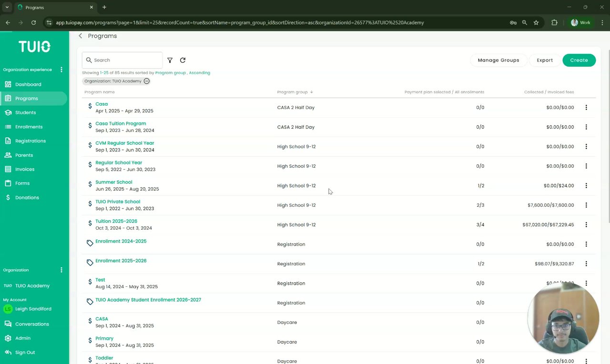Click the green Create button
This screenshot has height=364, width=610.
[x=579, y=61]
